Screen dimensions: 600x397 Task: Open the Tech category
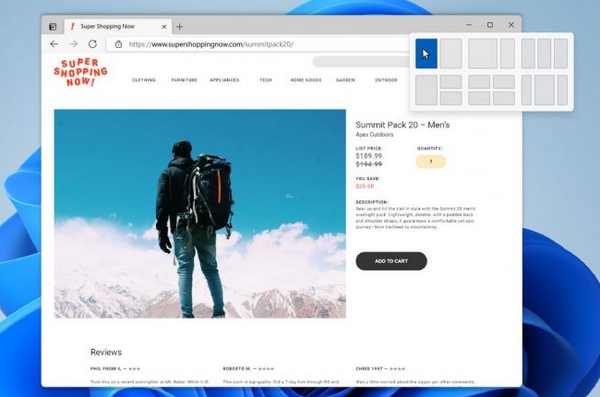pos(266,80)
